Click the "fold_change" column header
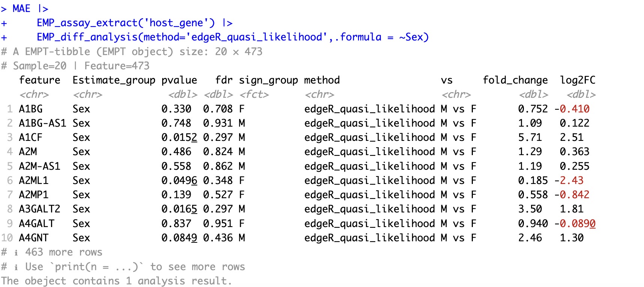 515,80
